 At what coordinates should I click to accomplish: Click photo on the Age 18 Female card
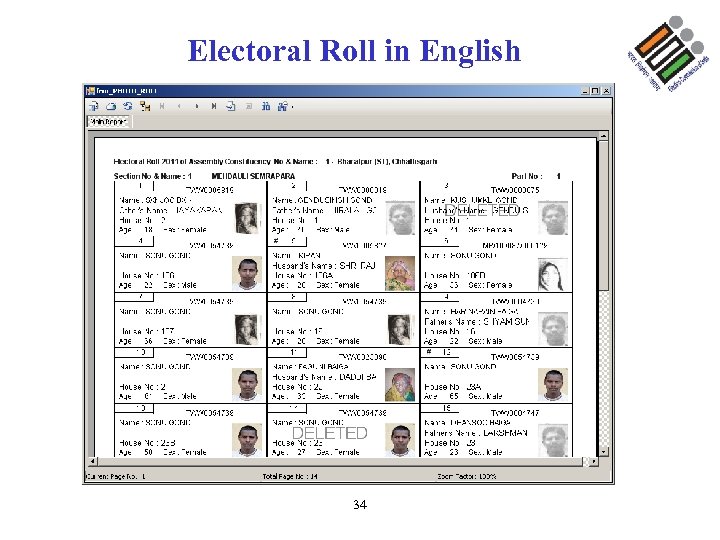(247, 218)
